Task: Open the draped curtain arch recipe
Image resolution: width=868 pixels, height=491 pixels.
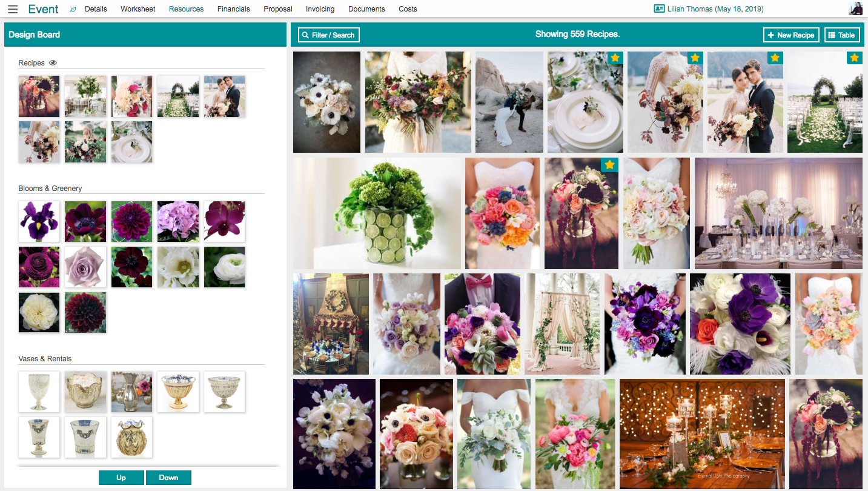Action: point(562,324)
